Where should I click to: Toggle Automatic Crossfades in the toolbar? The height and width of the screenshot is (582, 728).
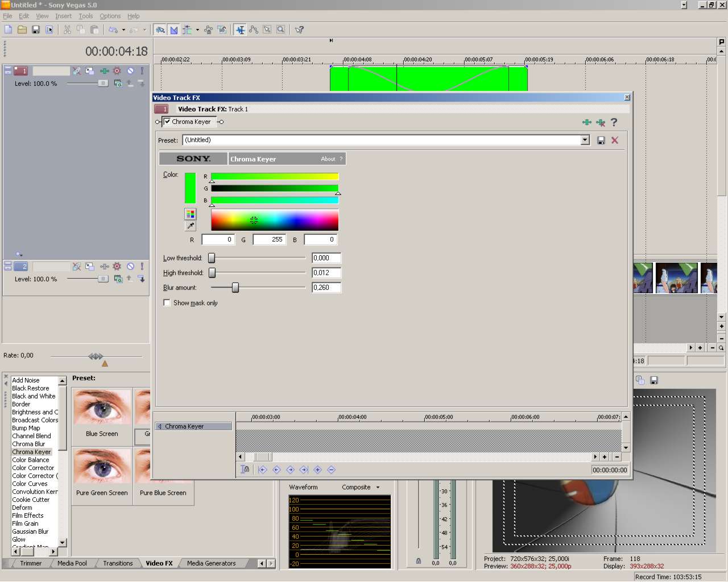174,30
